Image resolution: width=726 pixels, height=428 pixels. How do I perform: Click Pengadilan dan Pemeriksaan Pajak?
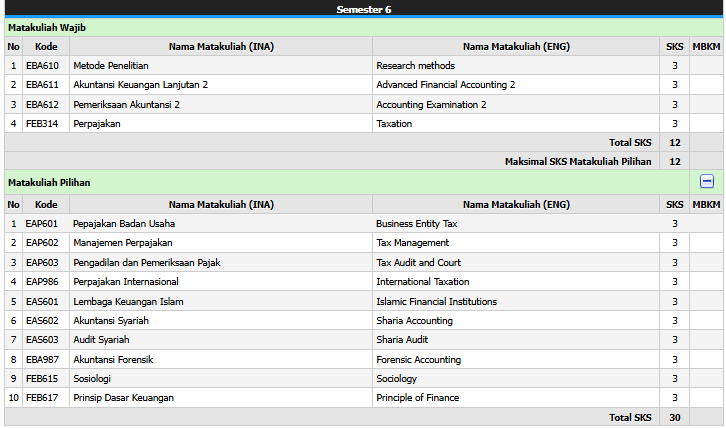146,262
